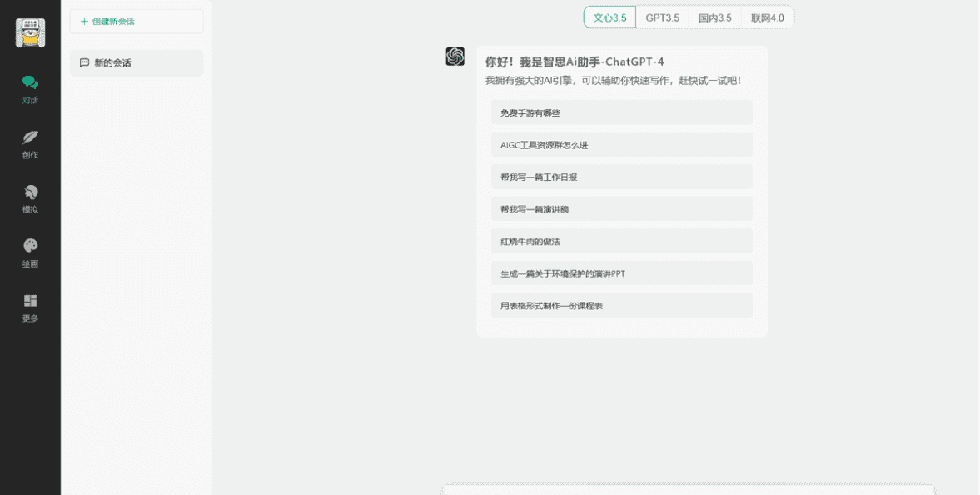Choose the 免费手游有哪些 suggested prompt
980x495 pixels.
tap(621, 112)
